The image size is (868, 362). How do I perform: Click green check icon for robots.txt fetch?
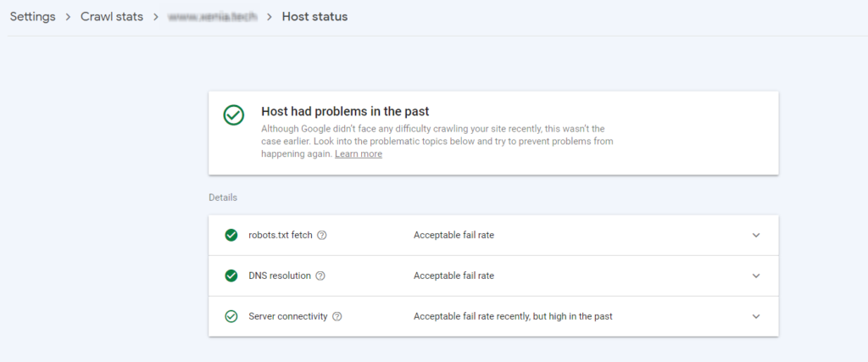231,235
